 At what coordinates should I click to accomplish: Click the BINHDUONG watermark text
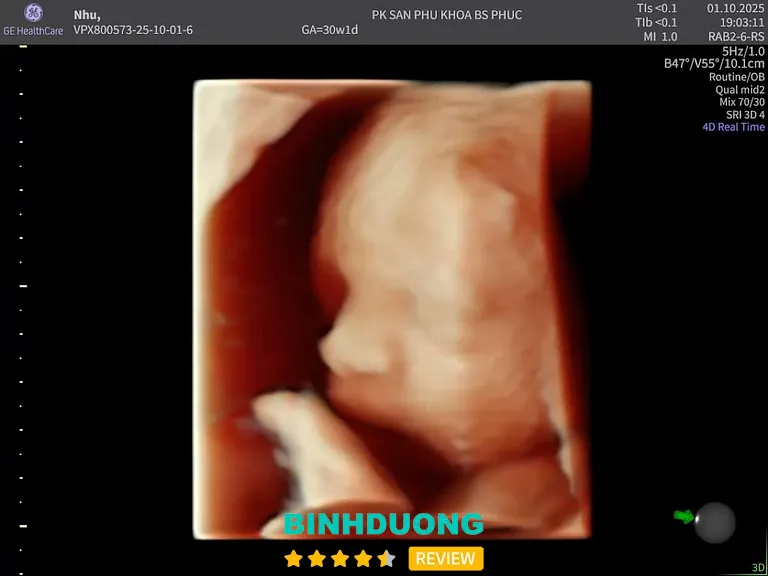383,524
